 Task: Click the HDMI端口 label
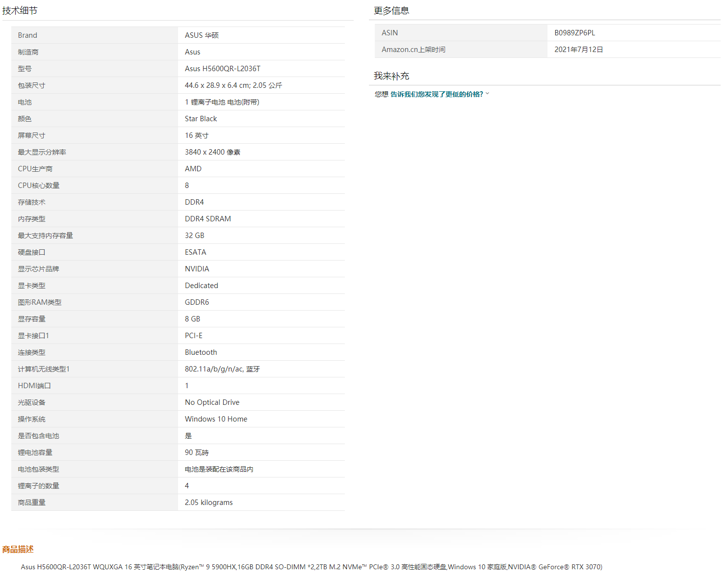click(34, 386)
